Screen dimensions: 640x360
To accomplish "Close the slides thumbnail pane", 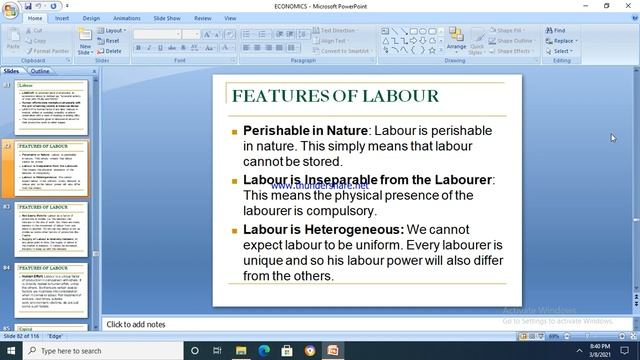I will tap(94, 71).
